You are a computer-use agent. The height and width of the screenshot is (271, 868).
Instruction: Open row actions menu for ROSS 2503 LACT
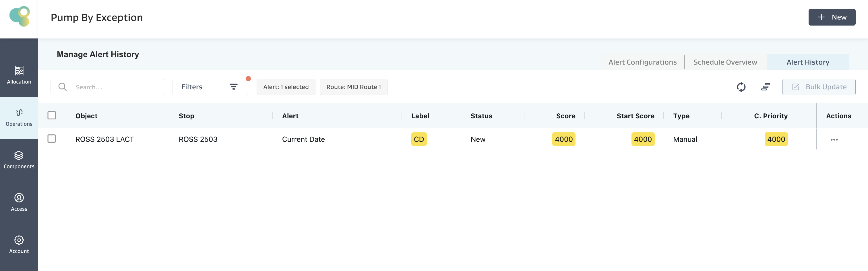(x=834, y=140)
